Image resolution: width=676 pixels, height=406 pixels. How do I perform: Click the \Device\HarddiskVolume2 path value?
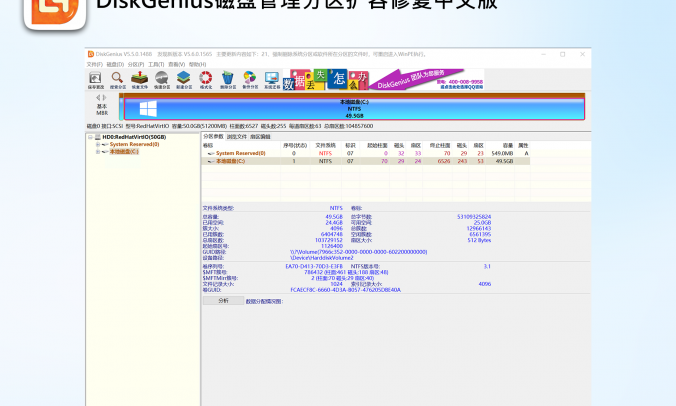(x=322, y=258)
